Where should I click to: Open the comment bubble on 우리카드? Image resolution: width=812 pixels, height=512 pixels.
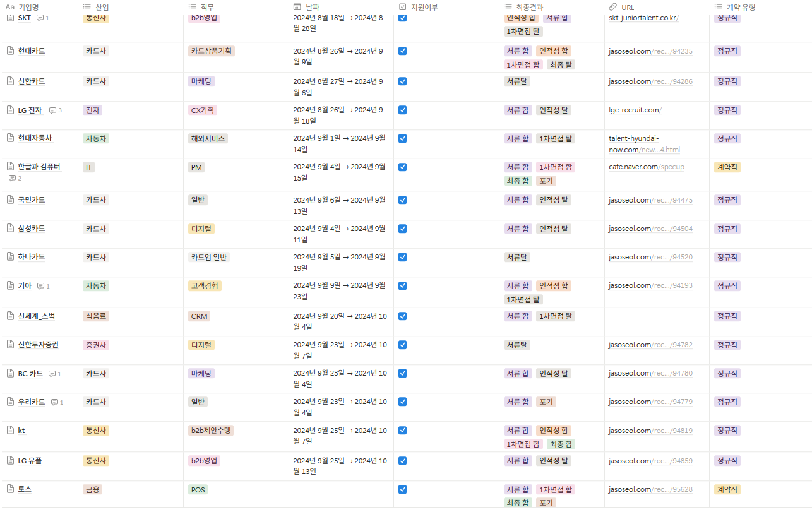tap(57, 402)
